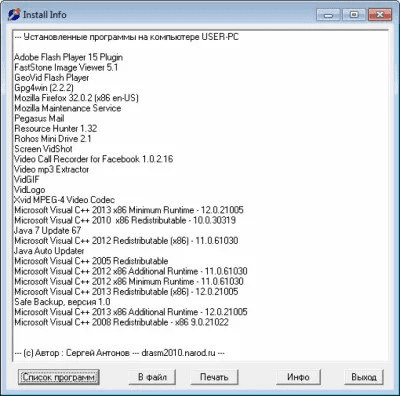Viewport: 400px width, 396px height.
Task: Exit via the Выход button
Action: coord(364,377)
